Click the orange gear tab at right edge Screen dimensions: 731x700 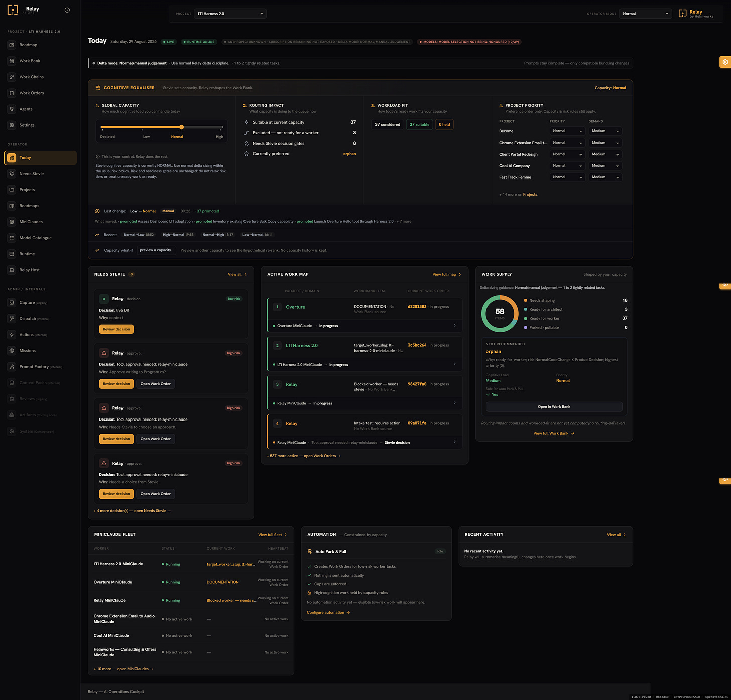point(725,62)
